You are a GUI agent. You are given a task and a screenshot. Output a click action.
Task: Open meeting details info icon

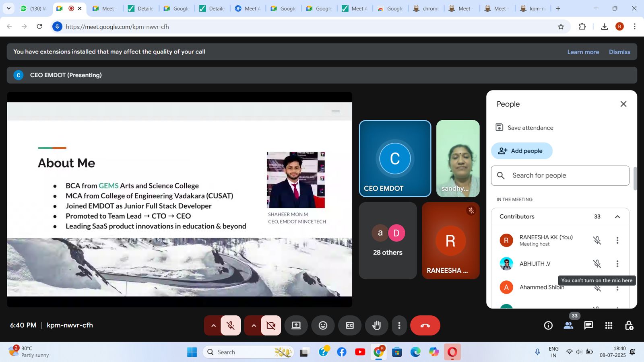point(548,325)
